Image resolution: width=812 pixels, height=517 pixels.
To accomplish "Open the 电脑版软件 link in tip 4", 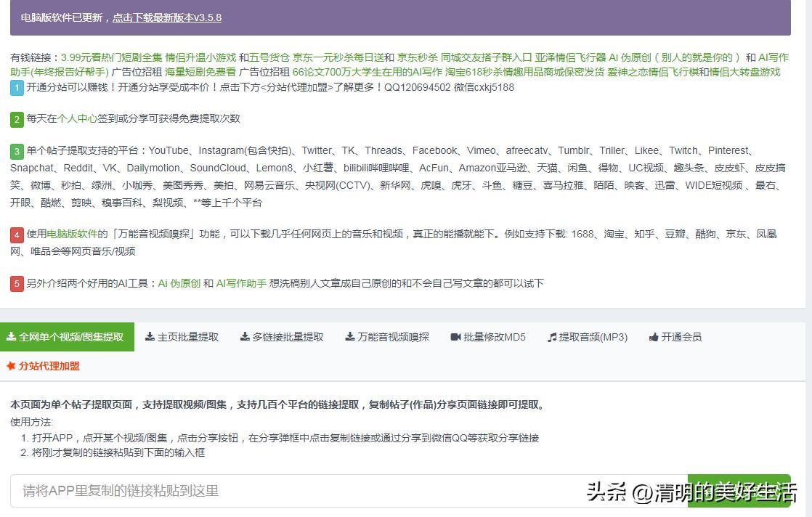I will (72, 234).
